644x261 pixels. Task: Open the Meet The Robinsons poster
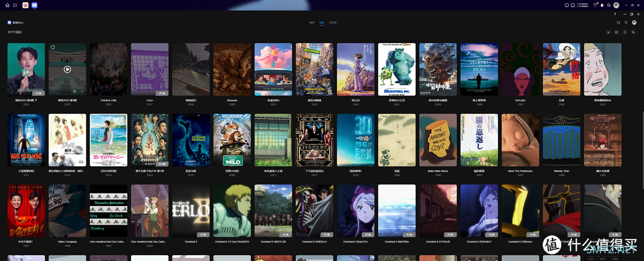pos(521,140)
